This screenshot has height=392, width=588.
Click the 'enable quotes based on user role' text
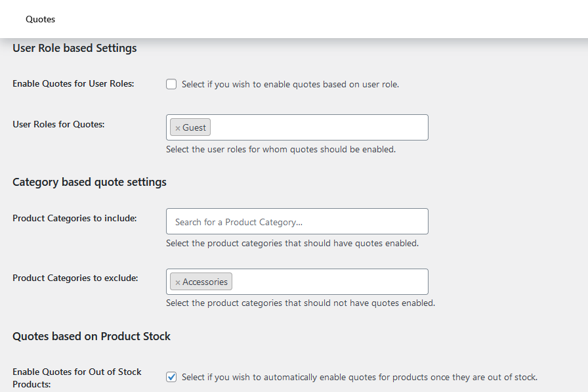290,84
